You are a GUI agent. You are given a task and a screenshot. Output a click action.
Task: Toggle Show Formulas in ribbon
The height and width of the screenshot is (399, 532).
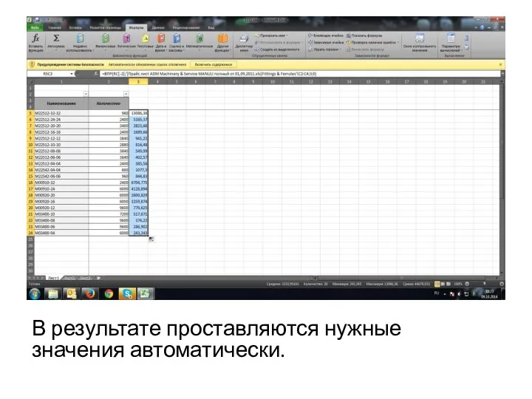(x=364, y=35)
